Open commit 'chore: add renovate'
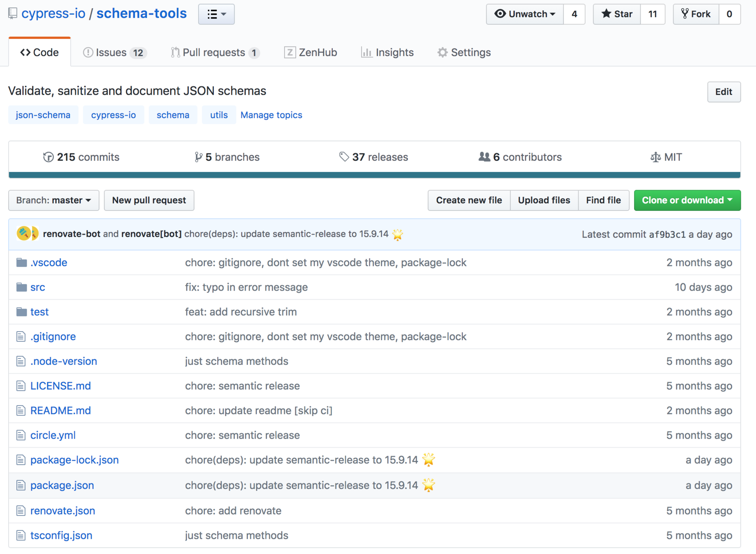 (x=233, y=511)
